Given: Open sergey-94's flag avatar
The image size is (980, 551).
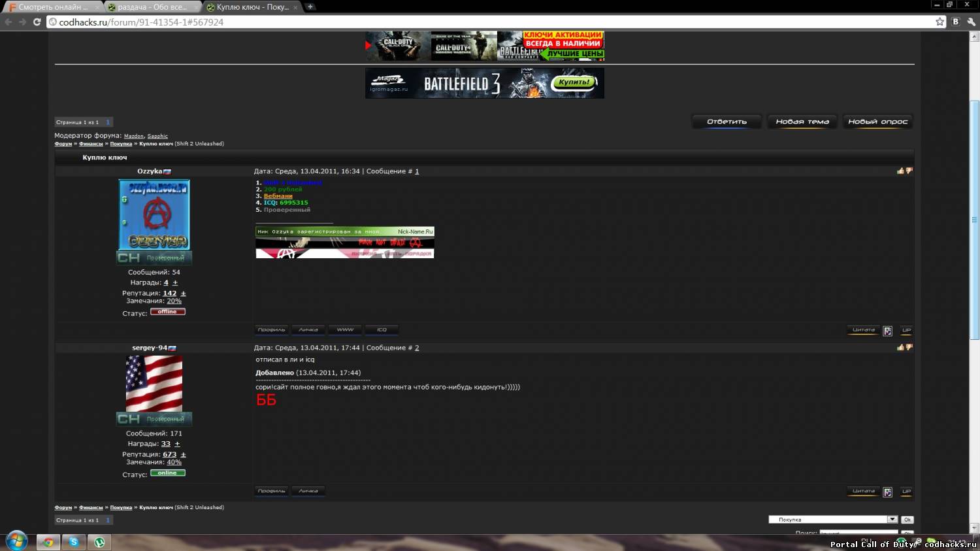Looking at the screenshot, I should [x=154, y=384].
